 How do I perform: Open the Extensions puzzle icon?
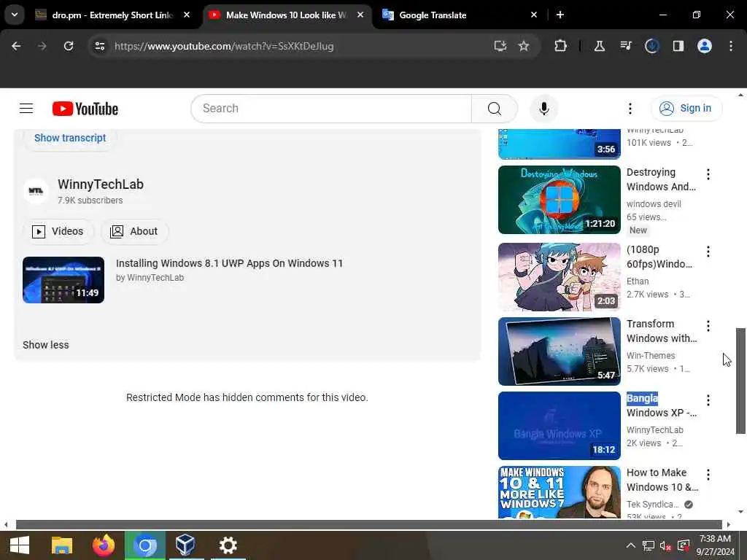tap(560, 46)
